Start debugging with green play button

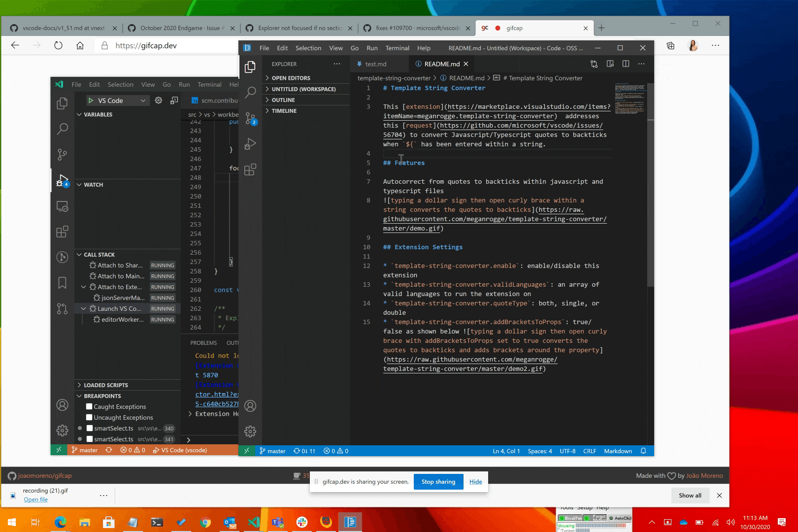point(91,100)
